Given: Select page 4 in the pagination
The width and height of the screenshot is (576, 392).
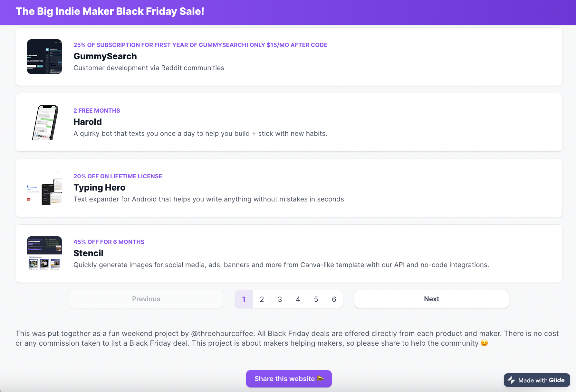Looking at the screenshot, I should click(298, 299).
